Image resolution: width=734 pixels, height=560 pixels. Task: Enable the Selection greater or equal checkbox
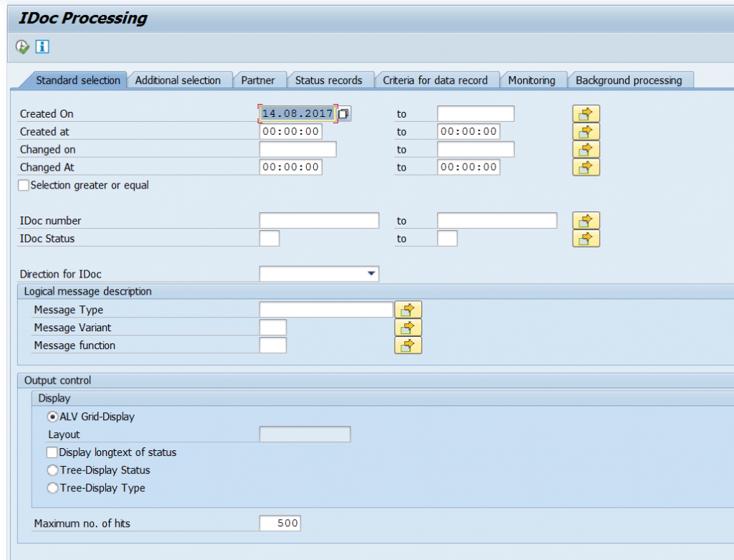coord(23,185)
